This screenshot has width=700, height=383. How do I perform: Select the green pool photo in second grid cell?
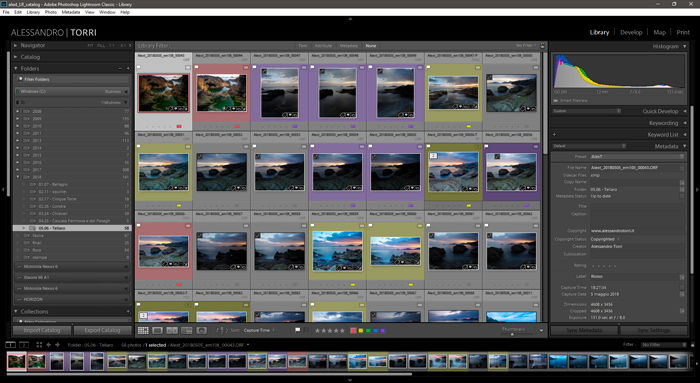pyautogui.click(x=221, y=93)
